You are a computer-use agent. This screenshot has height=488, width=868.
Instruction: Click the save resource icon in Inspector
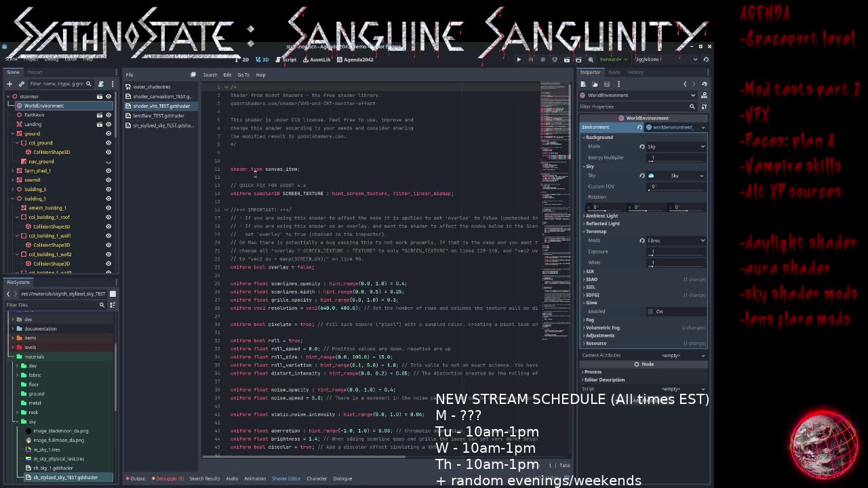pos(607,84)
